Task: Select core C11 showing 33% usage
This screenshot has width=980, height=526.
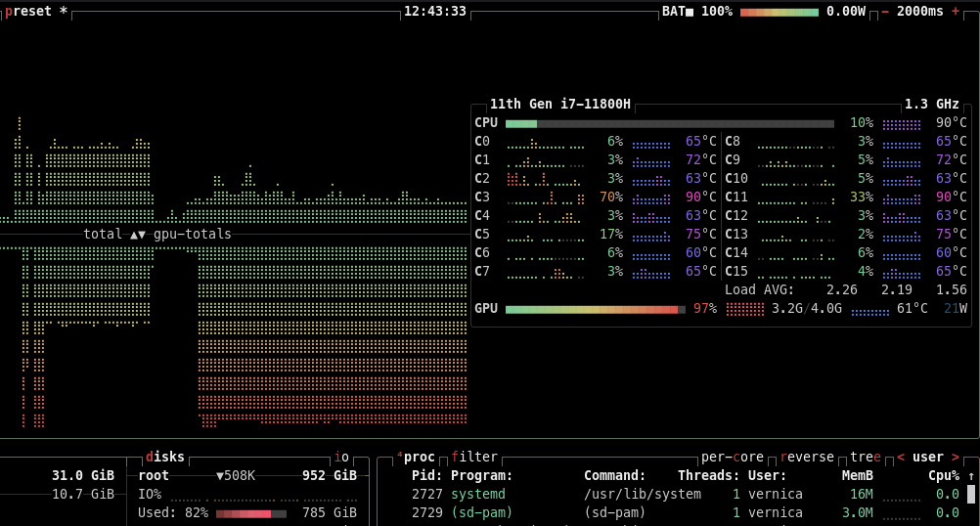Action: 846,197
